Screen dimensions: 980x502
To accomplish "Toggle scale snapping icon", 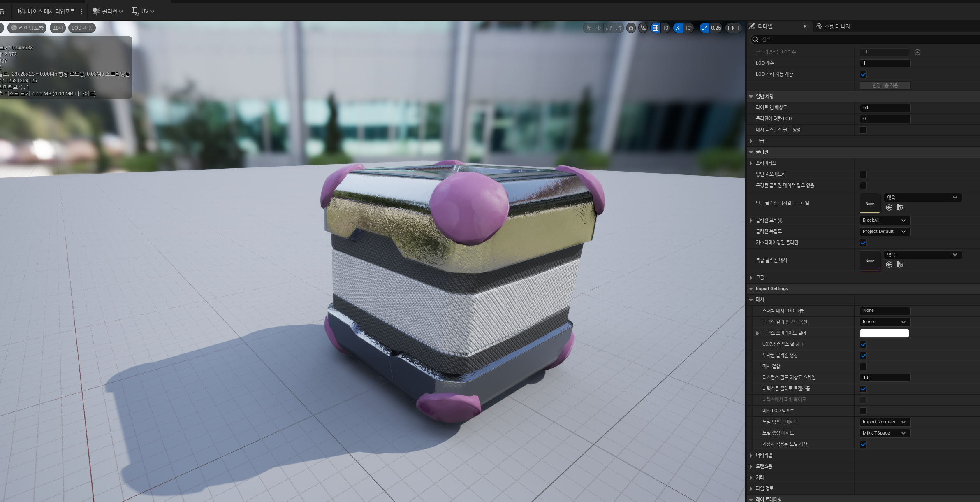I will [x=704, y=28].
